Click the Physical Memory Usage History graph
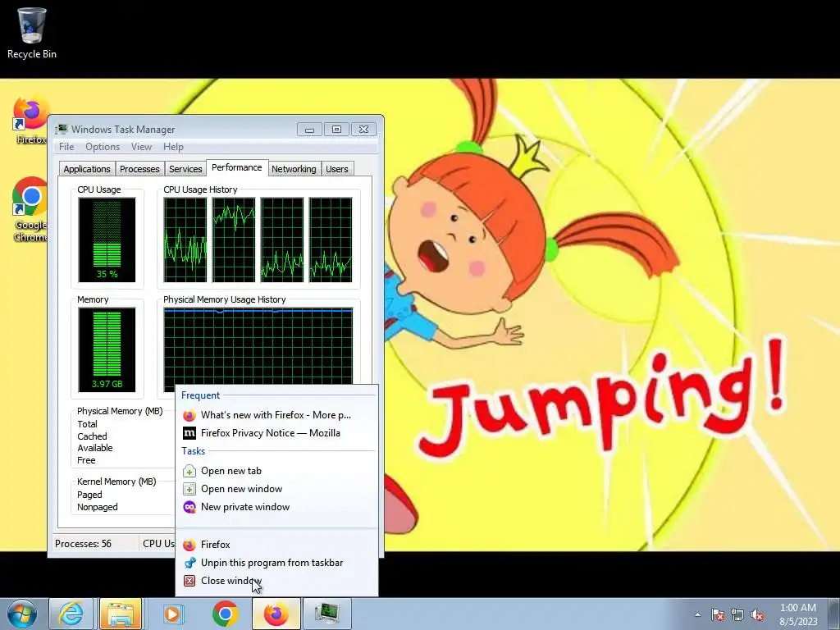 tap(258, 347)
